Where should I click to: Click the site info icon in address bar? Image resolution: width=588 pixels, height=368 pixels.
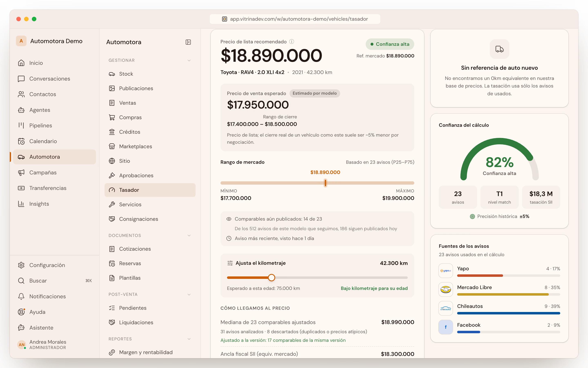coord(225,19)
